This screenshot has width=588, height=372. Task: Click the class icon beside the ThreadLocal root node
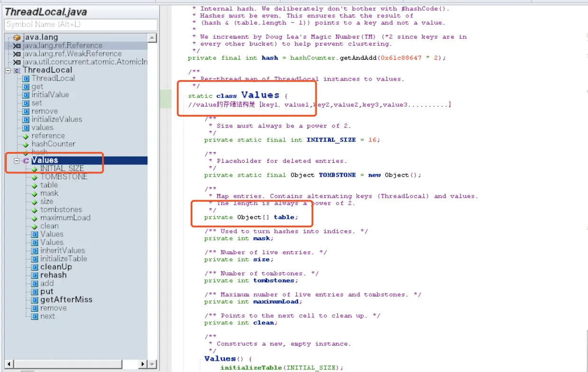click(17, 70)
